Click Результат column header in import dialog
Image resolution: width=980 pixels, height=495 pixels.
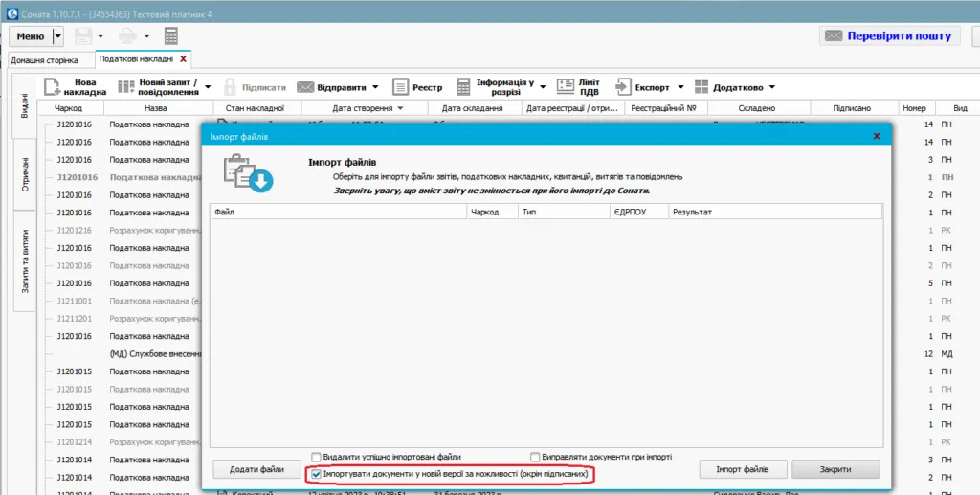(x=775, y=212)
